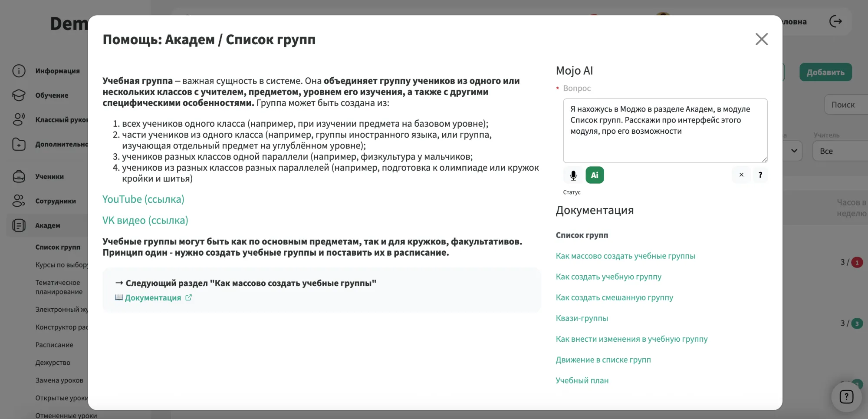Click the Классный руководитель sidebar icon
The width and height of the screenshot is (868, 419).
[x=19, y=119]
